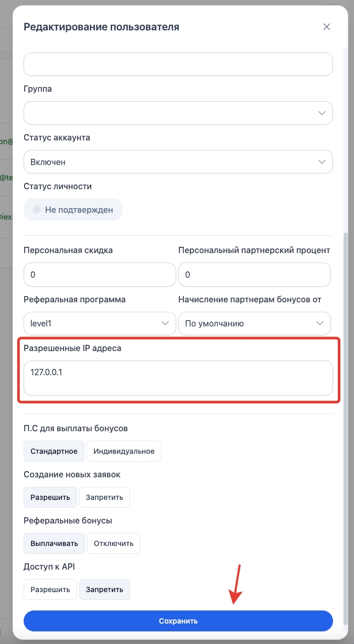Open the Группа dropdown
Screen dimensions: 354x644
178,113
